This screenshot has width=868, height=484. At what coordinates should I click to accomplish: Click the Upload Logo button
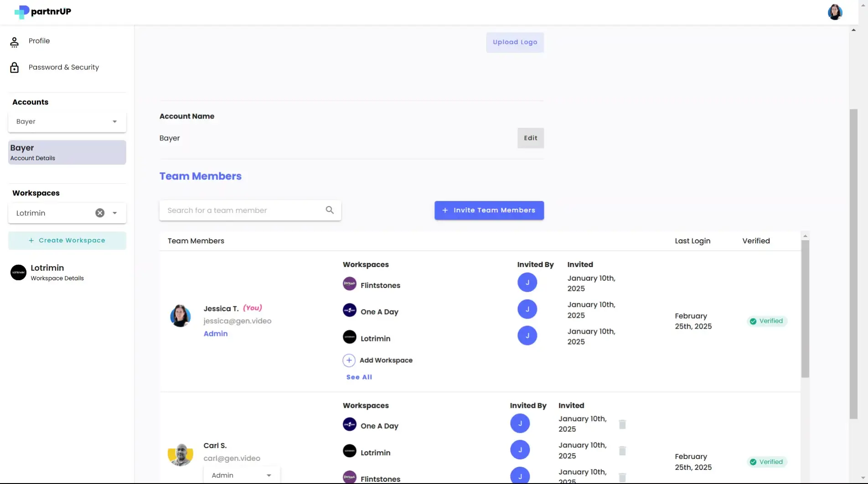click(x=515, y=42)
